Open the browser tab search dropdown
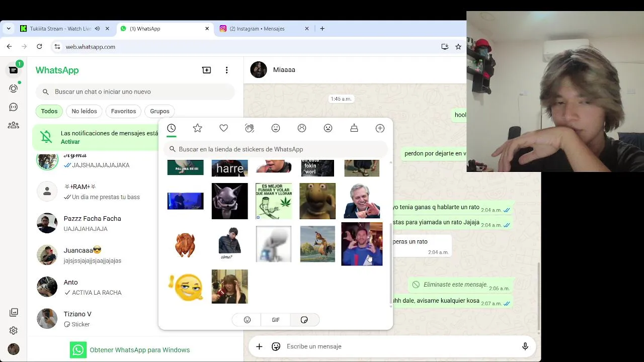 pyautogui.click(x=9, y=29)
